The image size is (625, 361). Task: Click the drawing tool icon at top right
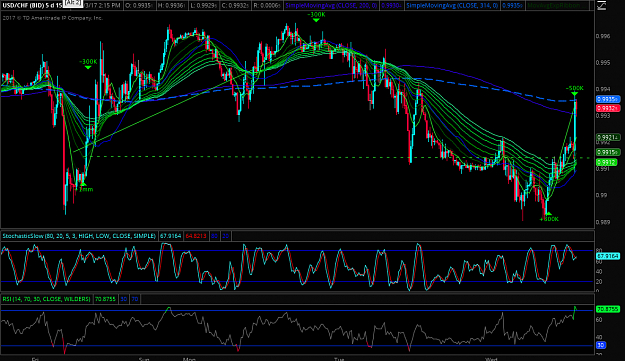(601, 5)
